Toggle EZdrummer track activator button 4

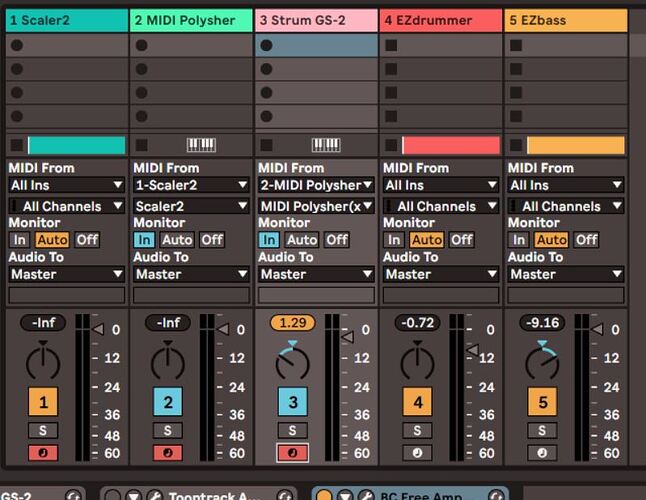pos(417,402)
